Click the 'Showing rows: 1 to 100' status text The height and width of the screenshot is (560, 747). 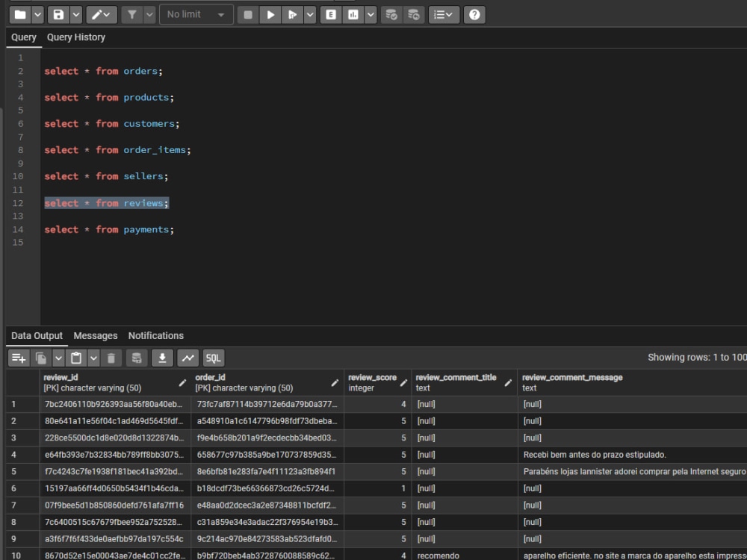coord(697,358)
